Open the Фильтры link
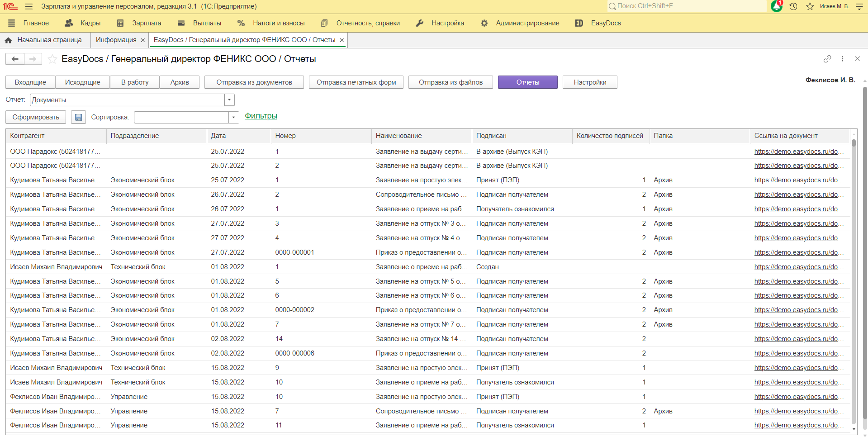Screen dimensions: 868x446 [x=261, y=116]
